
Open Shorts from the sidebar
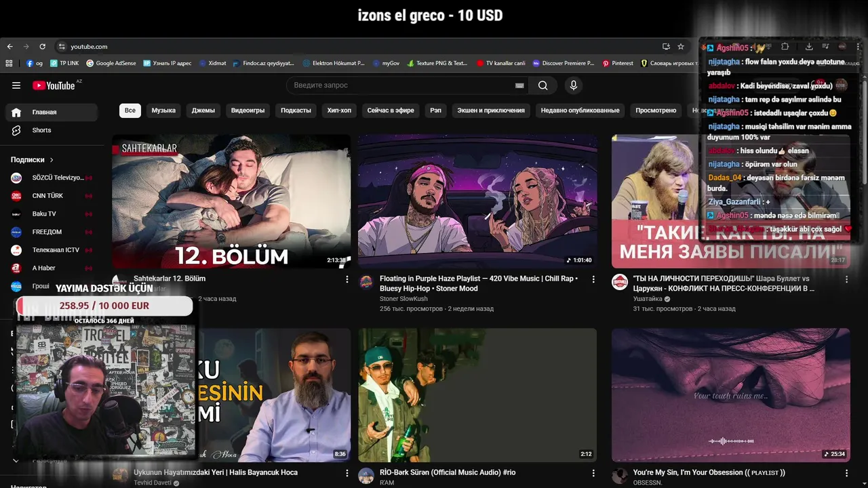tap(52, 130)
